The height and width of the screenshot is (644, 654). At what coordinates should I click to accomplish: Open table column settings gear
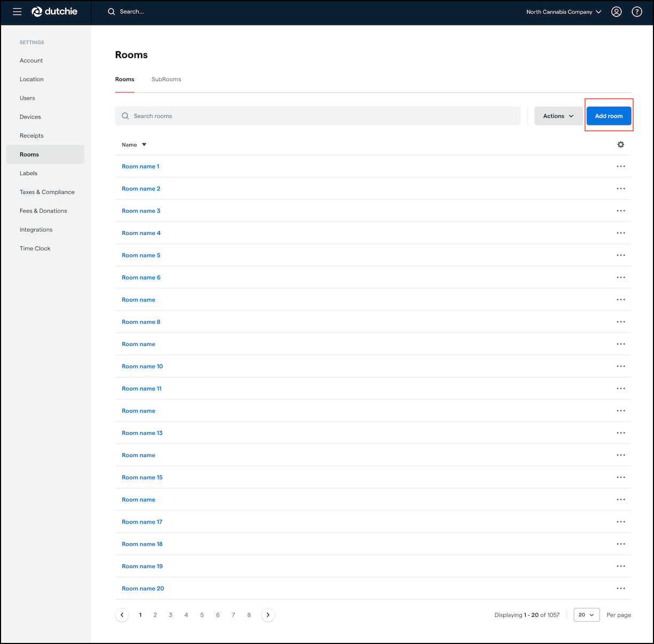tap(621, 145)
